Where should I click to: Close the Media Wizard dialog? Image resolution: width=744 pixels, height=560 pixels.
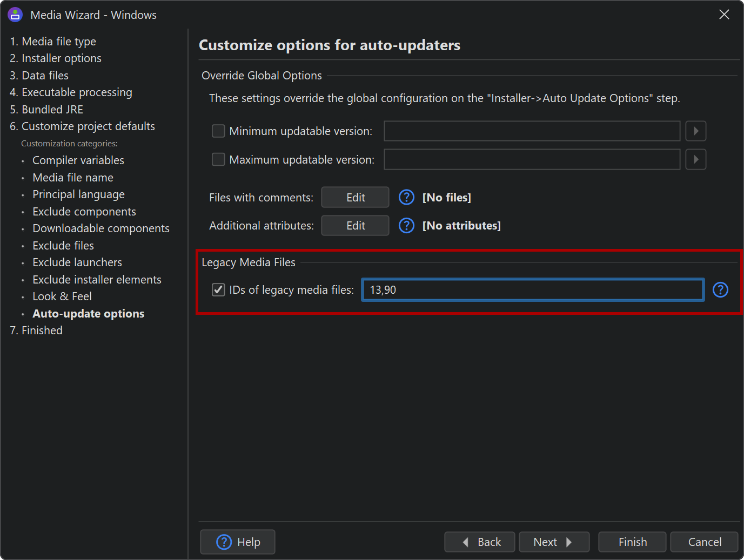point(724,15)
